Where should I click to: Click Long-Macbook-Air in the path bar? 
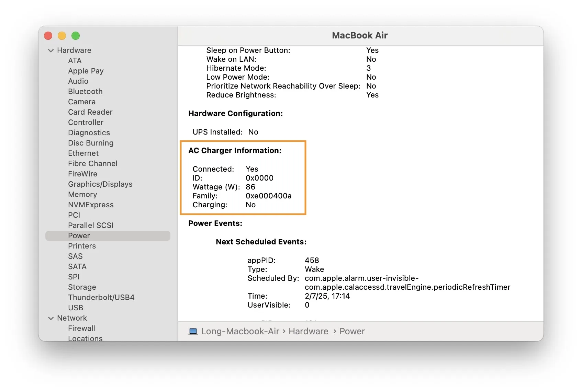coord(240,332)
